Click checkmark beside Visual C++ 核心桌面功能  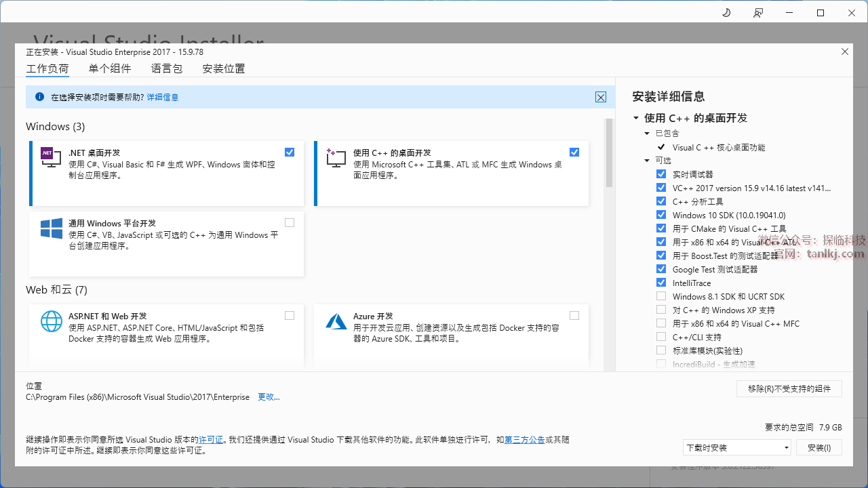click(661, 147)
